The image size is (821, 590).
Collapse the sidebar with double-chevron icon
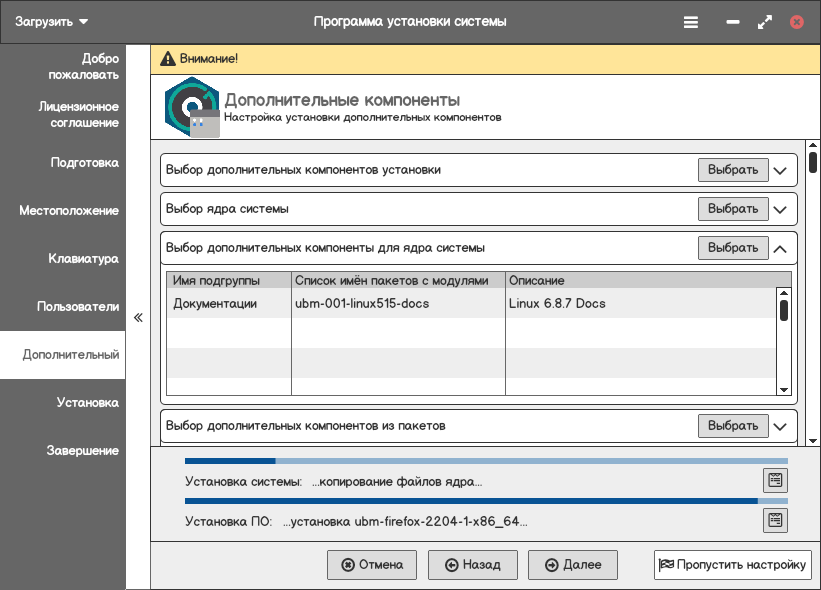[x=138, y=318]
